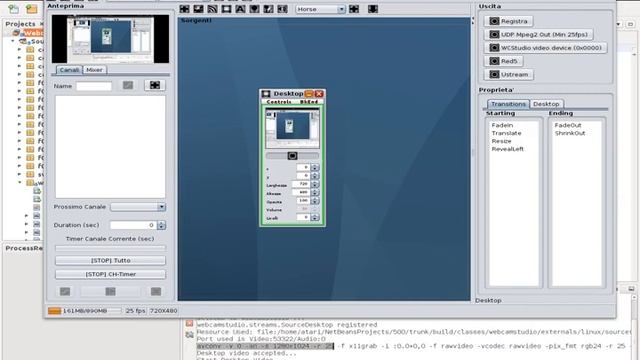640x360 pixels.
Task: Click the 25 fps status entry
Action: [x=135, y=311]
